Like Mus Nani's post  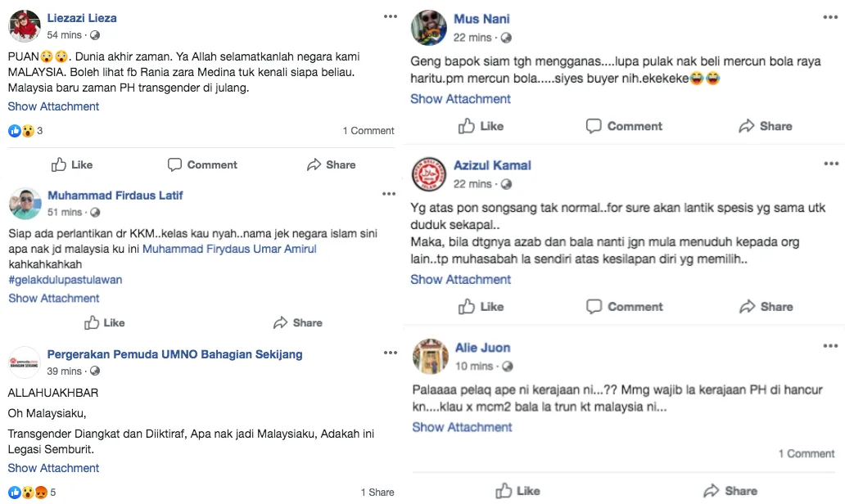(x=481, y=126)
